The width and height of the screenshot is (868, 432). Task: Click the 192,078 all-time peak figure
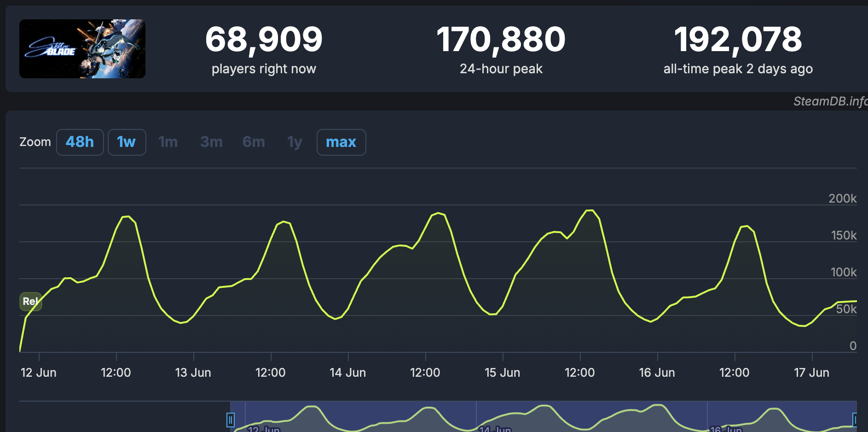pyautogui.click(x=738, y=39)
